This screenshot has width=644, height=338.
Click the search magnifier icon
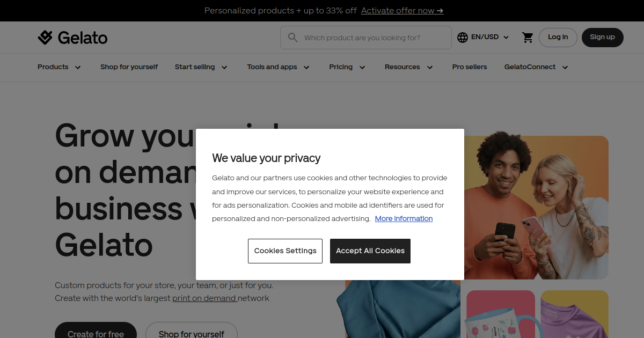292,38
